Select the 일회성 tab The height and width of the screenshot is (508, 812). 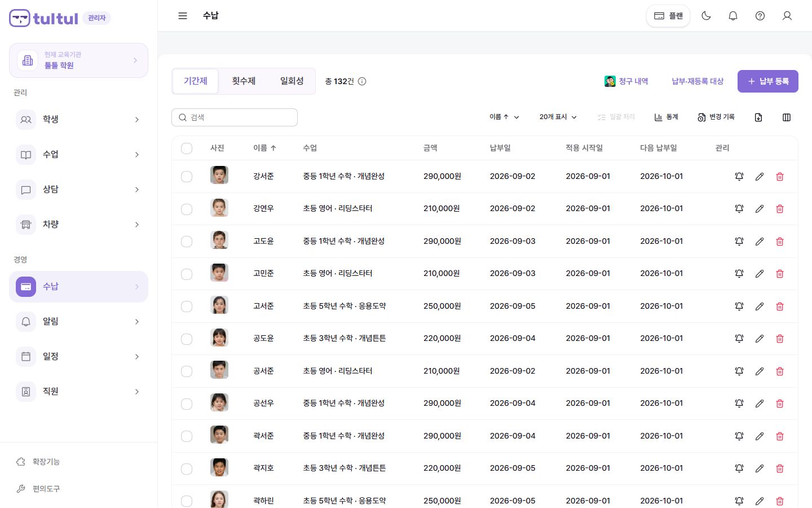(x=292, y=81)
